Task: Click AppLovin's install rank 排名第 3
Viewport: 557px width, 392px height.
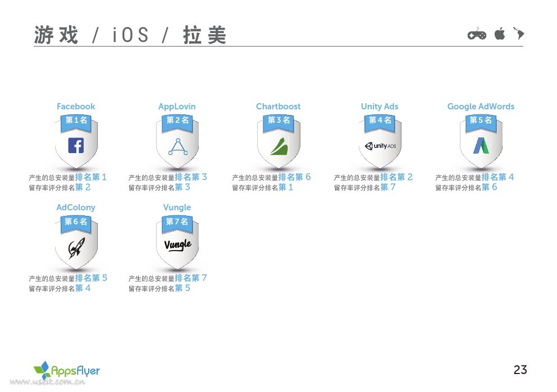Action: [x=191, y=177]
